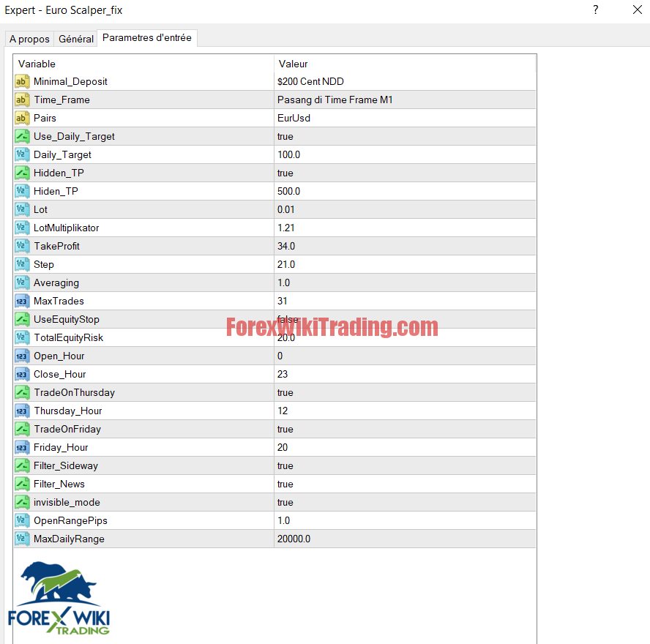
Task: Click the integer icon beside MaxTrades
Action: click(x=22, y=301)
